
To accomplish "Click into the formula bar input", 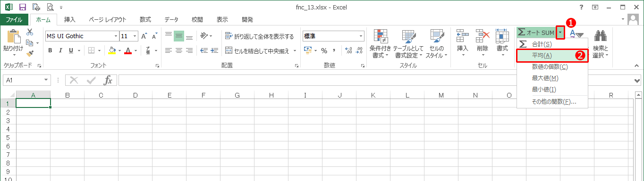I will pyautogui.click(x=376, y=80).
